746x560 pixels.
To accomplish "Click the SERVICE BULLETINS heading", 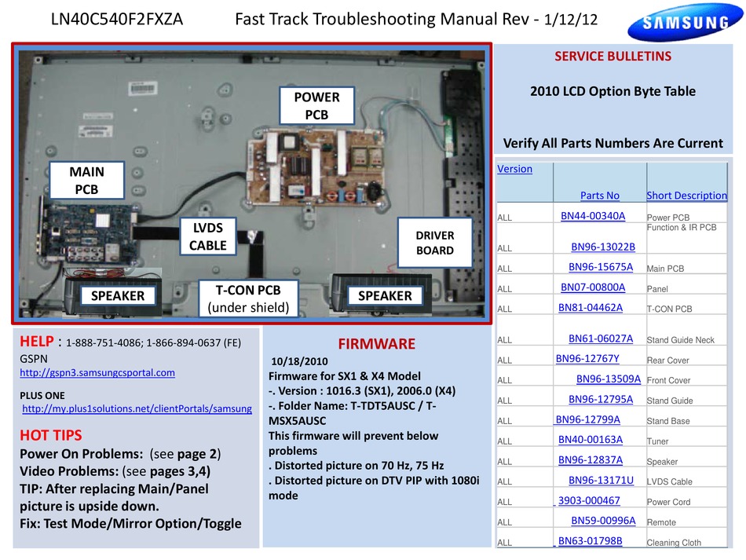I will pyautogui.click(x=613, y=56).
